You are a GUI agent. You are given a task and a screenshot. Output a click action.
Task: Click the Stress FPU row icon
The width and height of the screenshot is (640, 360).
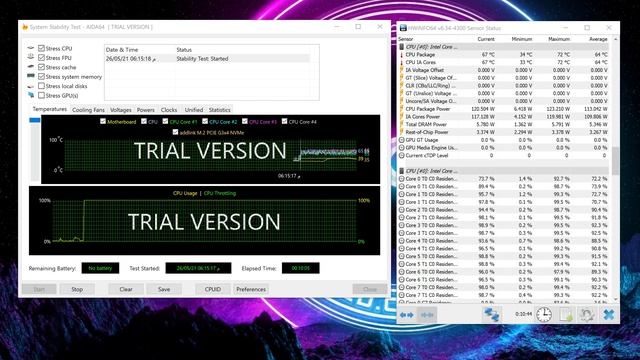(31, 58)
